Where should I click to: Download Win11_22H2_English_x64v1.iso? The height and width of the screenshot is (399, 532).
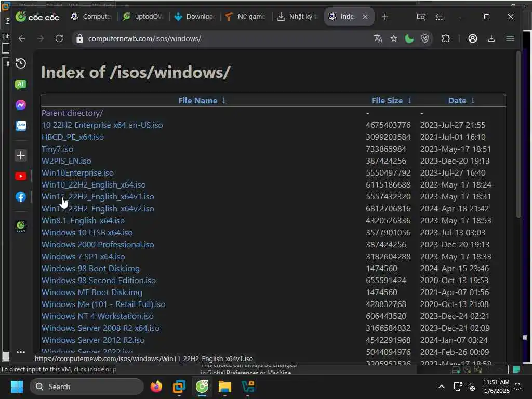point(98,197)
